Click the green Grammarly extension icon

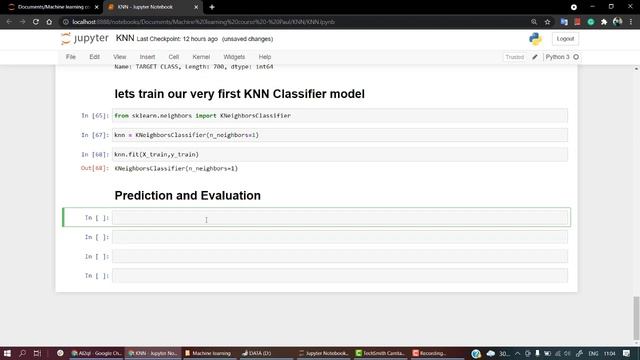[x=591, y=22]
